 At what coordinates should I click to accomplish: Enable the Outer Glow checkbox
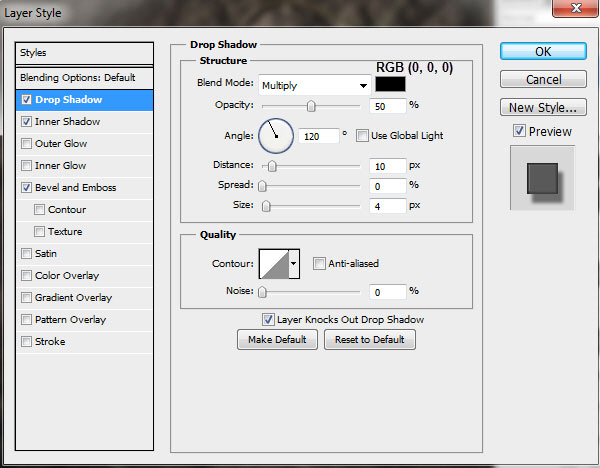click(x=26, y=144)
